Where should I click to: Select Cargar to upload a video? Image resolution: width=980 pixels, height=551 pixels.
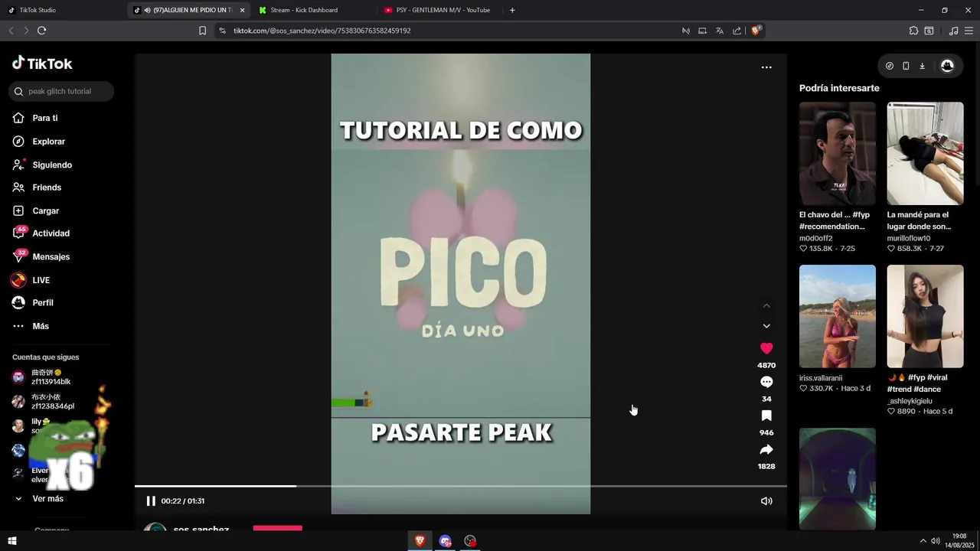point(45,210)
